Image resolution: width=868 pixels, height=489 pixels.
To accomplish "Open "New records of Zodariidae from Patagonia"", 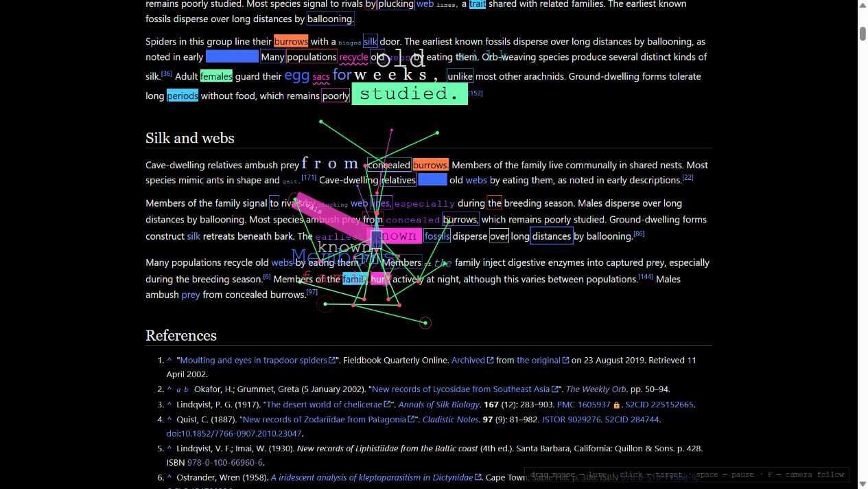I will [x=325, y=419].
